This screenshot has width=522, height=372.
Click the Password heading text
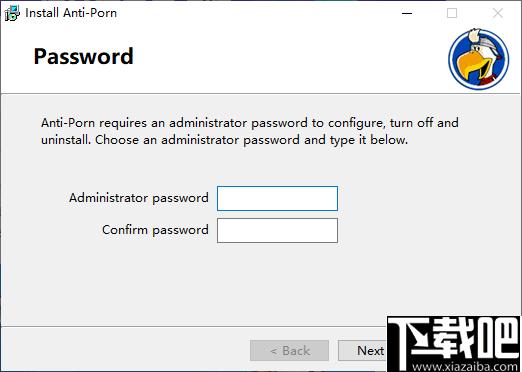click(x=83, y=56)
